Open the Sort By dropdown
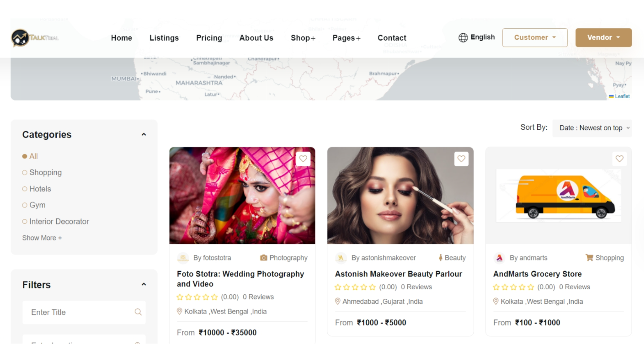Screen dimensions: 644x362 592,128
